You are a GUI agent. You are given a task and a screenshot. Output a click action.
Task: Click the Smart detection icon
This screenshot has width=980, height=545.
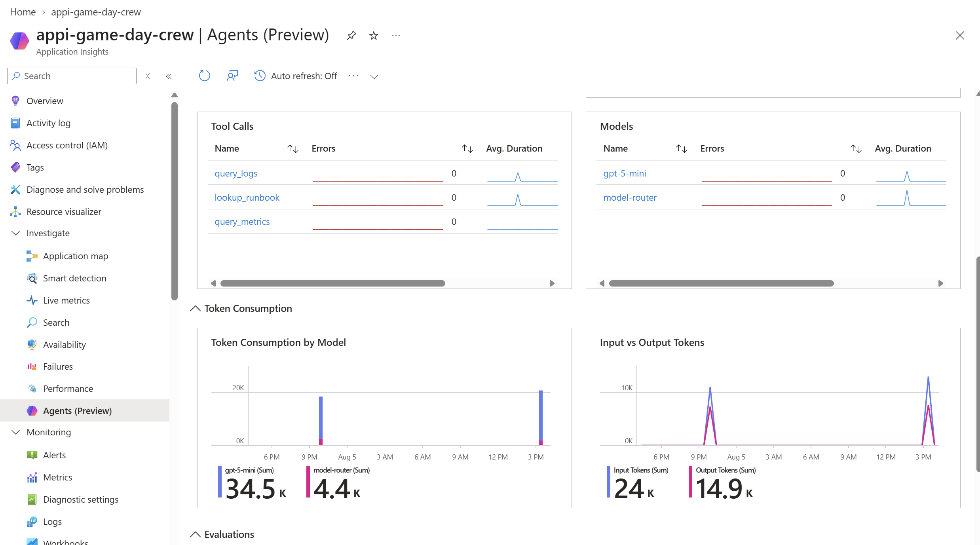32,278
